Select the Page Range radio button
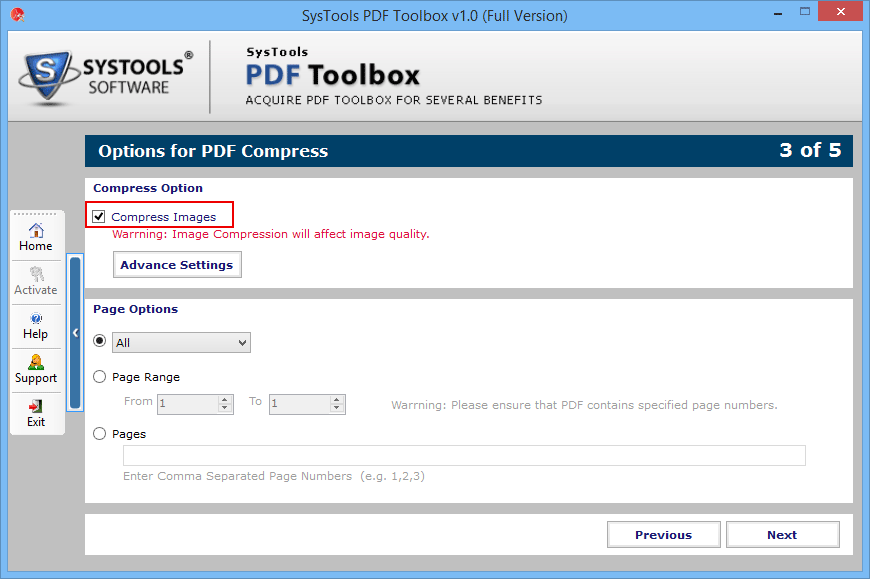The image size is (870, 579). [99, 377]
